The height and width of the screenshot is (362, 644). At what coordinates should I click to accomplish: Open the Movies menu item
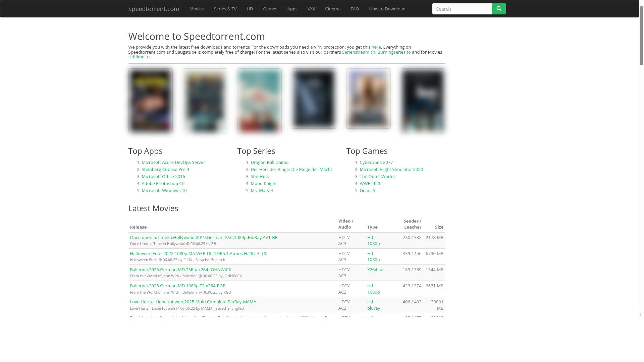(x=196, y=9)
